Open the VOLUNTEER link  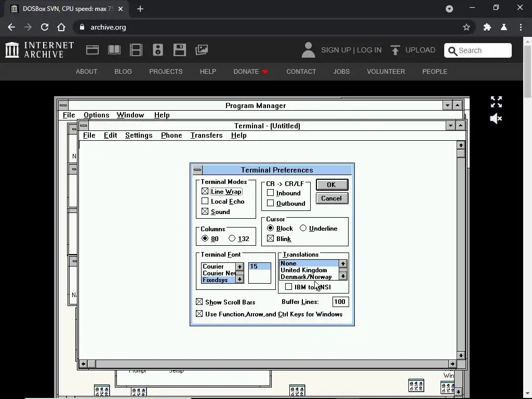click(x=386, y=72)
